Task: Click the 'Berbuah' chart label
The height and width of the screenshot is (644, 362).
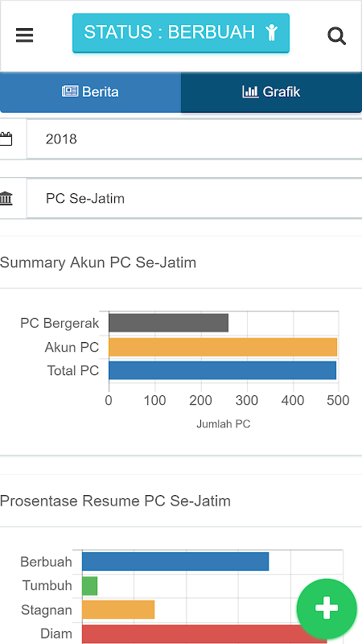Action: (46, 561)
